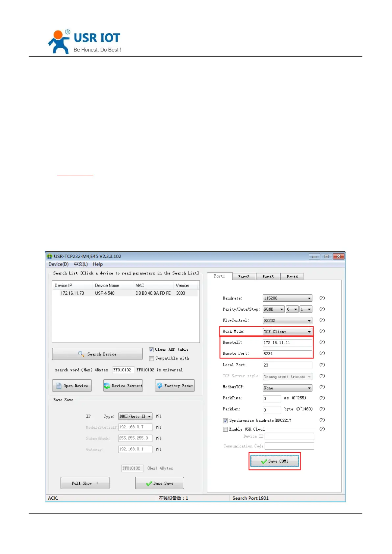Viewport: 392px width, 554px height.
Task: Click the USR Cloud Device ID field
Action: (x=289, y=437)
